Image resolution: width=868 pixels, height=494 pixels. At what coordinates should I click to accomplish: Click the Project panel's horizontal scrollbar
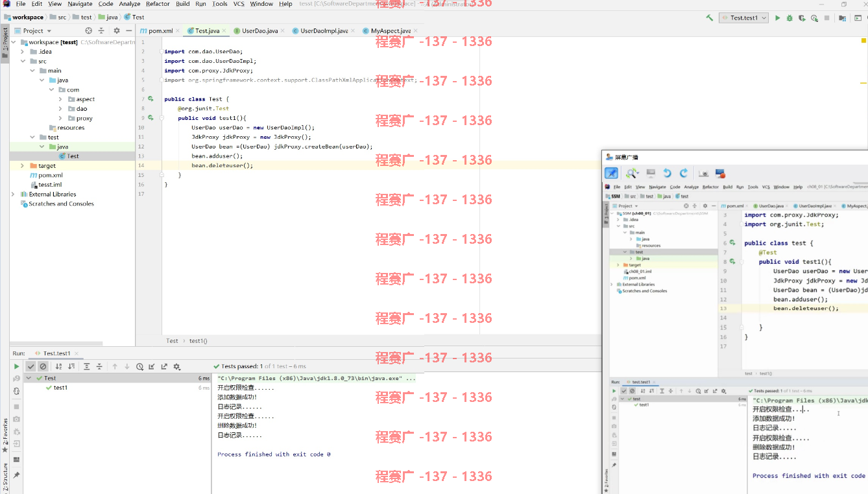point(56,343)
